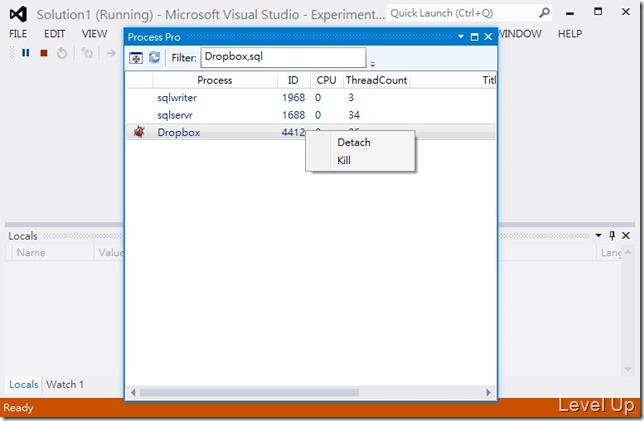
Task: Maximize the Visual Studio window
Action: [x=598, y=12]
